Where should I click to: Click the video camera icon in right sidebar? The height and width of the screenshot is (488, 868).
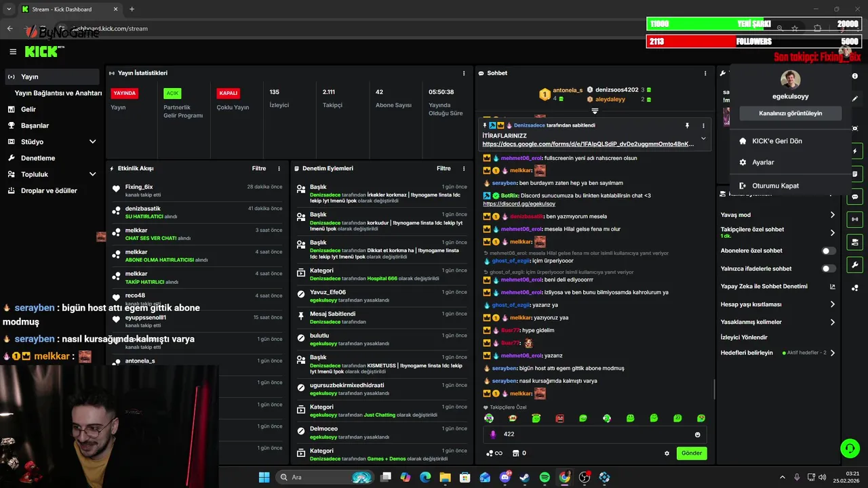point(854,242)
